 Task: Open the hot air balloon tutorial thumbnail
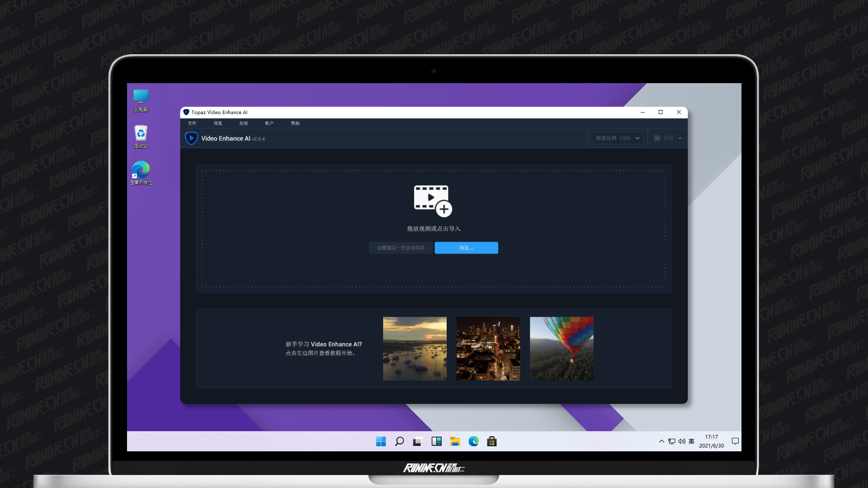coord(562,349)
